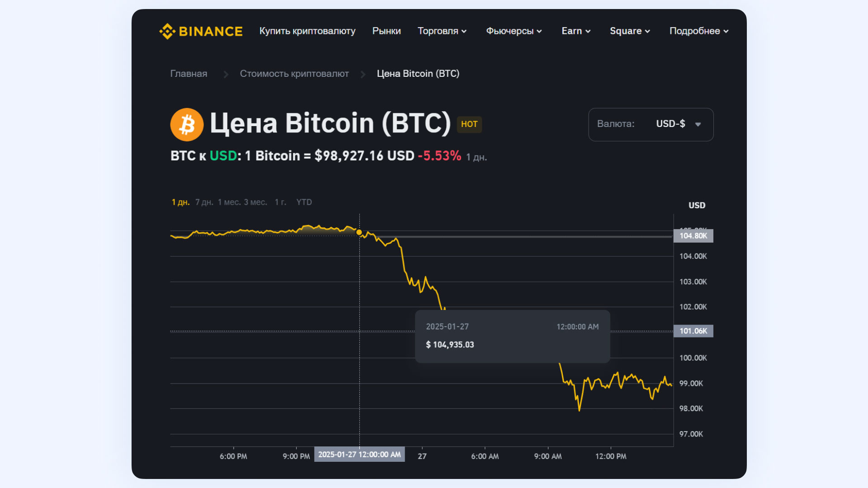Switch the chart to 7 дн. range
Screen dimensions: 868x488
(x=204, y=202)
